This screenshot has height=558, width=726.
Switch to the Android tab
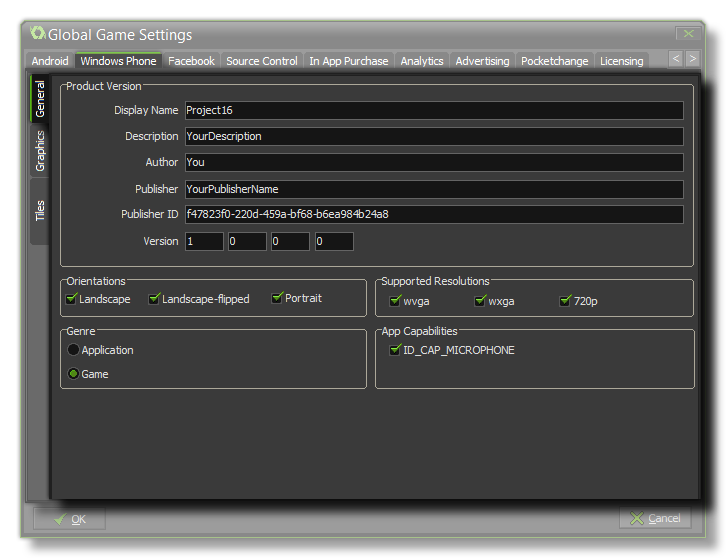(50, 61)
